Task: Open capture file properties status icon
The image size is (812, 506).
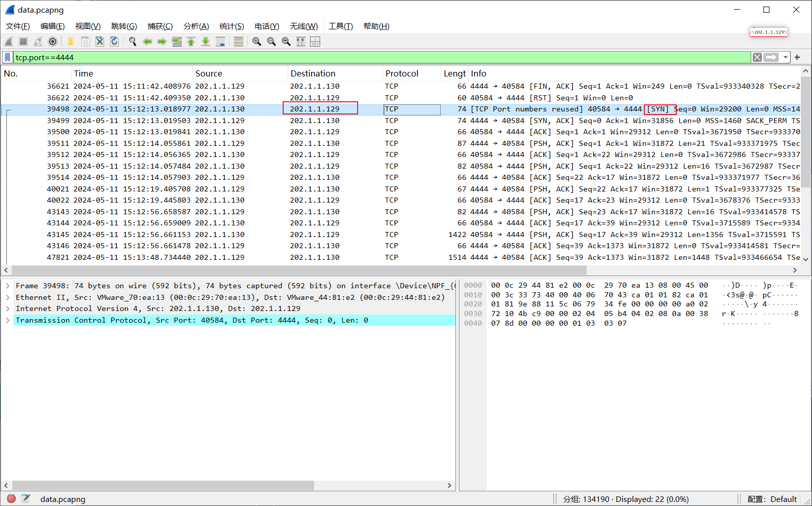Action: tap(26, 499)
